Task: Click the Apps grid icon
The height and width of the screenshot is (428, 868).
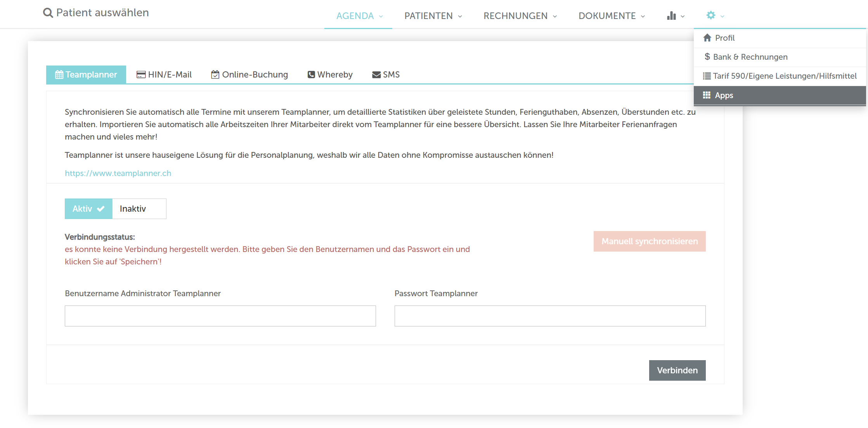Action: coord(707,95)
